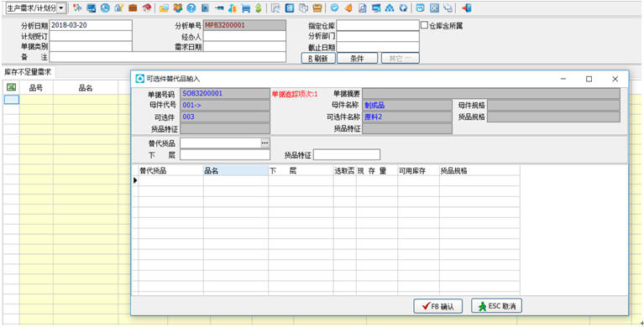Open the 生产需求/计划分 dropdown
The width and height of the screenshot is (644, 327).
click(61, 8)
